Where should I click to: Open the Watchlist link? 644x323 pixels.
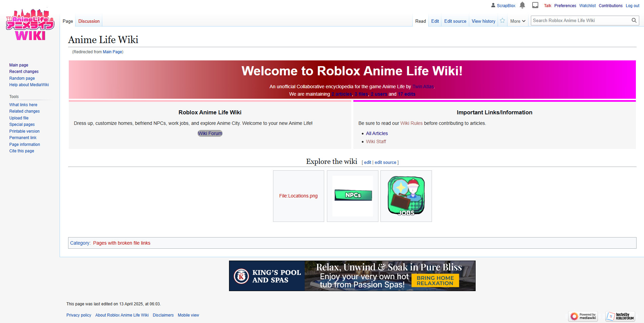(x=587, y=6)
